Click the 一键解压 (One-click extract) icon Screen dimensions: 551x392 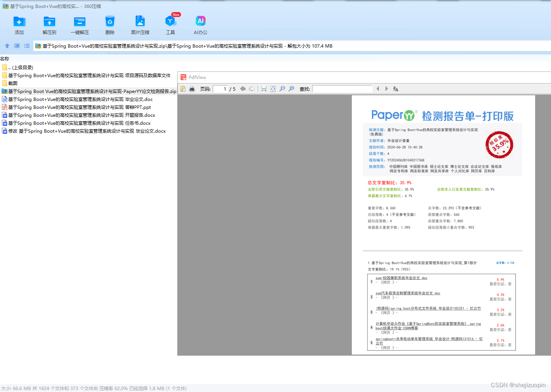(80, 22)
